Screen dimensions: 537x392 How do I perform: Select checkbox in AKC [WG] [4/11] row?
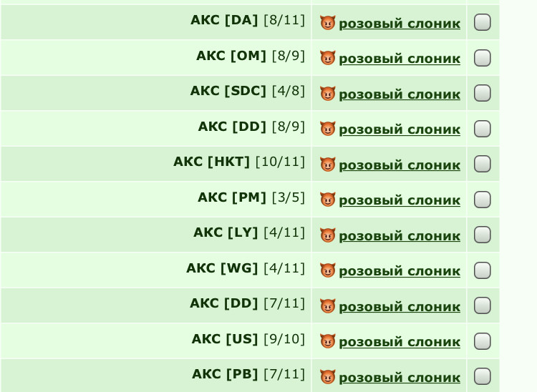coord(482,270)
